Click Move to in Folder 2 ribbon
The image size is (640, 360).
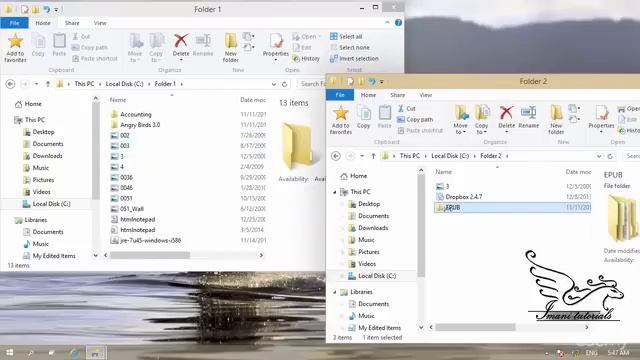pos(460,120)
